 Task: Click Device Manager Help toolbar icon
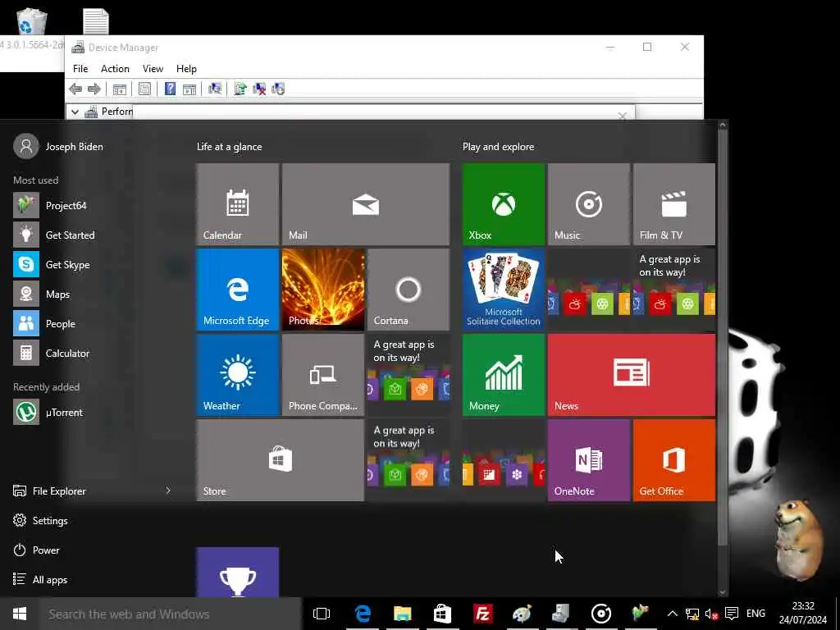tap(170, 89)
